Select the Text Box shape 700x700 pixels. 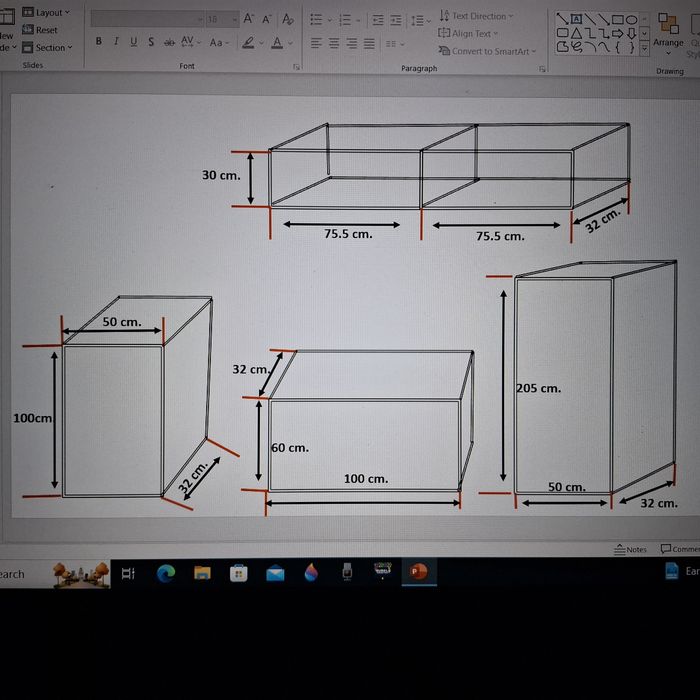pos(576,19)
